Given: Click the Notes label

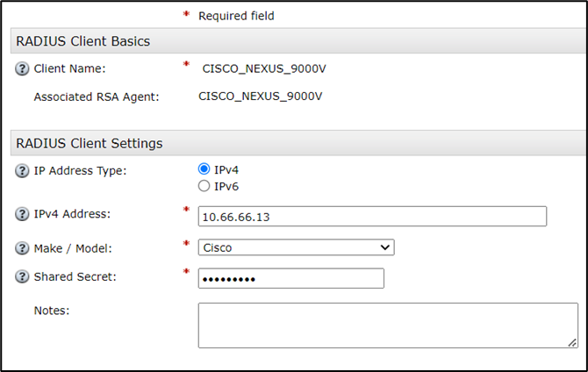Looking at the screenshot, I should [51, 310].
